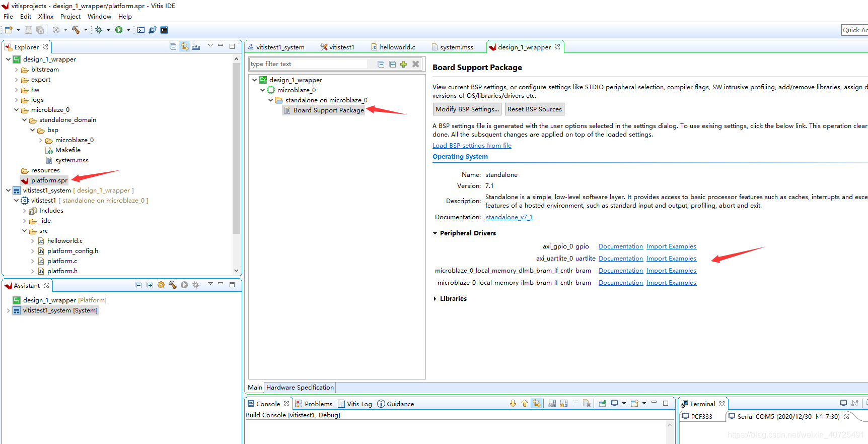The width and height of the screenshot is (868, 444).
Task: Click the Console display selected console monitor icon
Action: click(614, 403)
